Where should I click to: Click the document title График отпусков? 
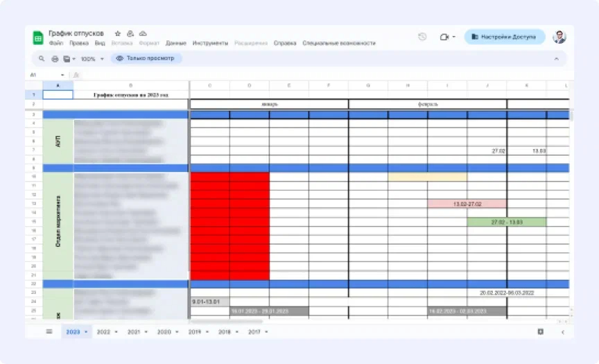tap(76, 33)
